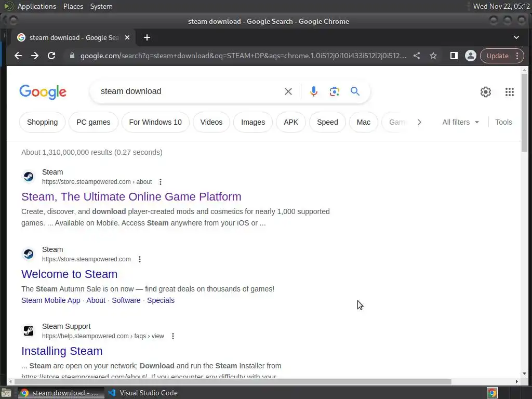The height and width of the screenshot is (399, 532).
Task: Show more filter chips with right arrow
Action: coord(419,122)
